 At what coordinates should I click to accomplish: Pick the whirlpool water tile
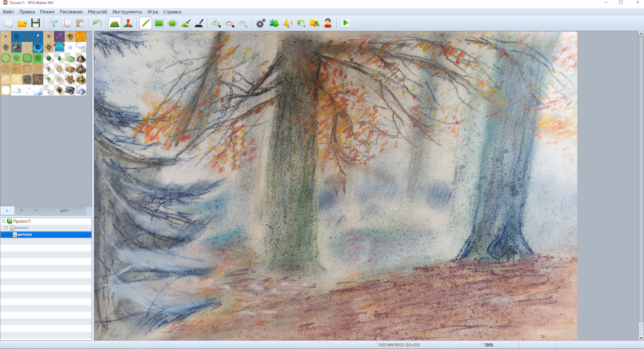click(38, 47)
